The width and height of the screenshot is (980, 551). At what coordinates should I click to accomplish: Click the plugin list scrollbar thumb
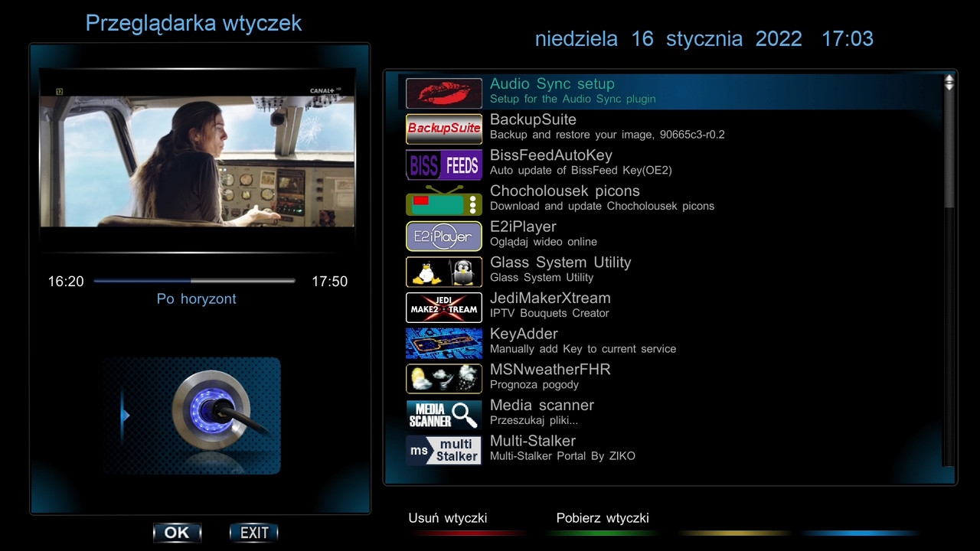tap(949, 149)
